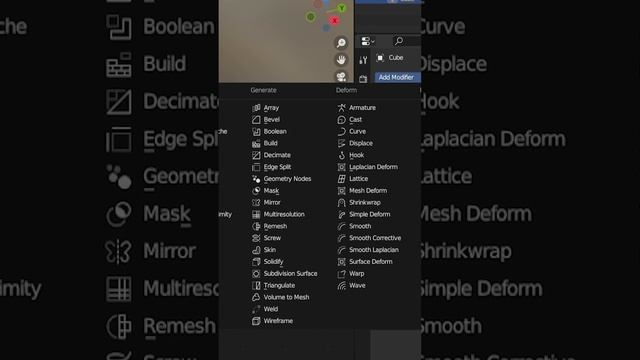Click the Geometry Nodes modifier icon
Image resolution: width=640 pixels, height=360 pixels.
point(256,179)
